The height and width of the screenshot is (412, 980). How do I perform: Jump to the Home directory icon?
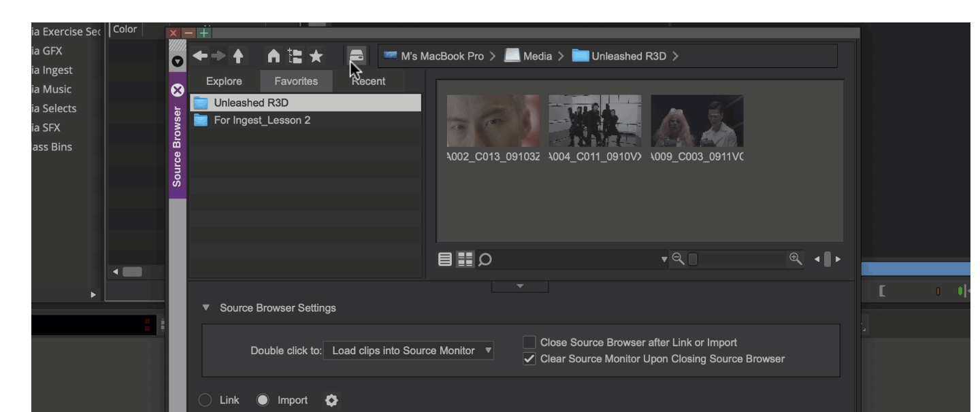click(273, 56)
